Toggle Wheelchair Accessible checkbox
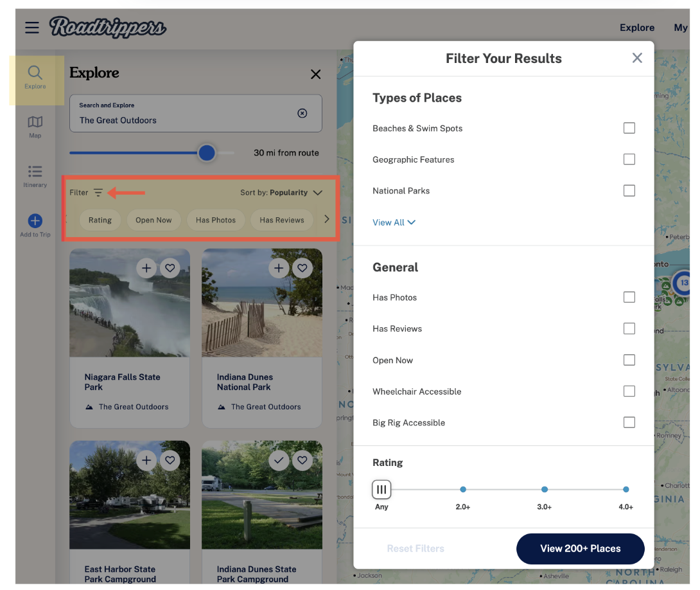This screenshot has height=590, width=700. 629,391
